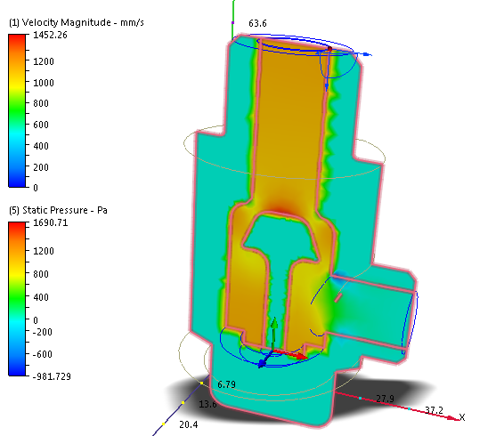Click the 1690.71 maximum pressure value

(51, 222)
